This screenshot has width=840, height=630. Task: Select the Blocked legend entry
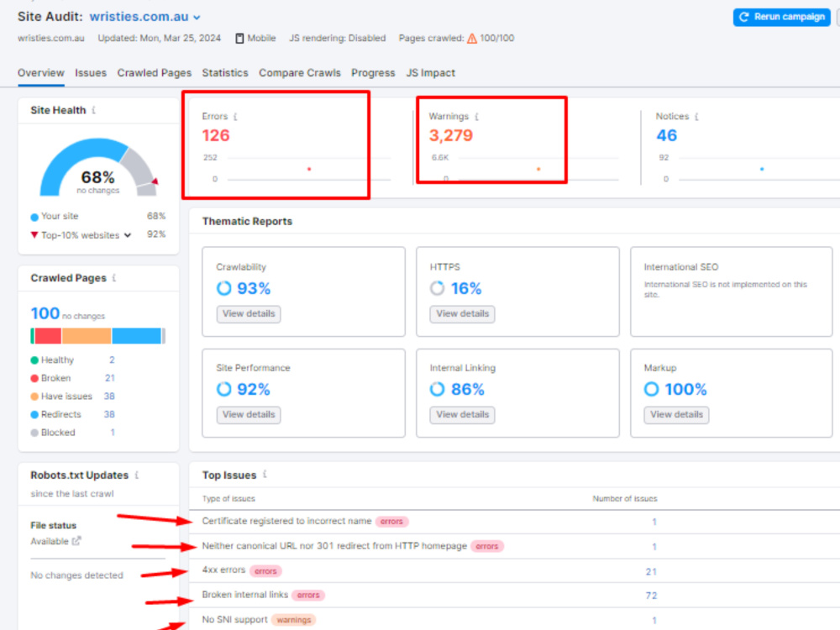pyautogui.click(x=53, y=433)
